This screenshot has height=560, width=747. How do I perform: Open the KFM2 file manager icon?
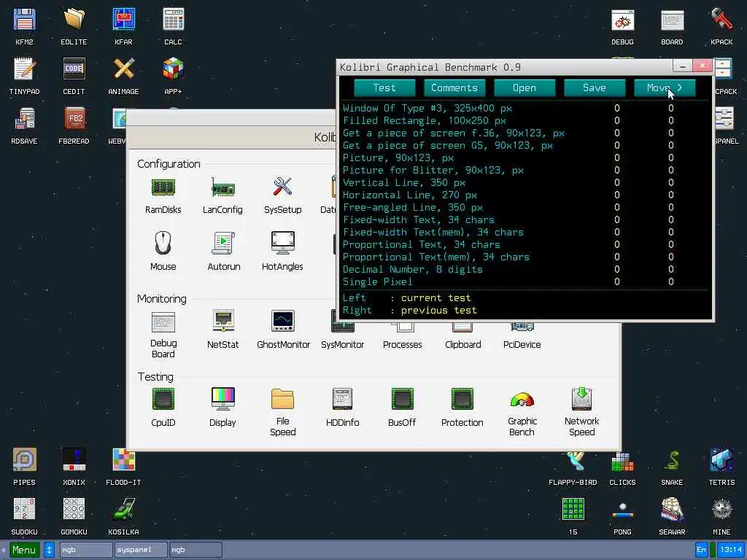[x=24, y=20]
